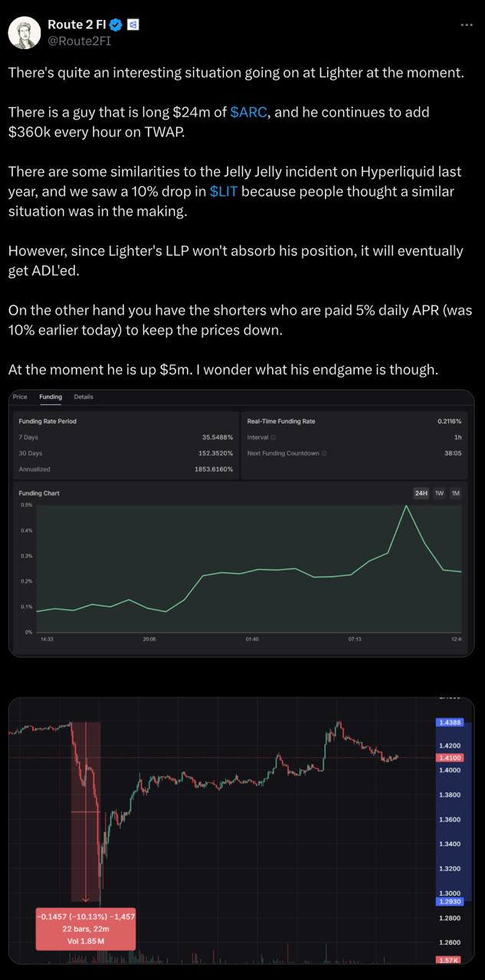Click the funding rate peak on chart

pos(405,506)
